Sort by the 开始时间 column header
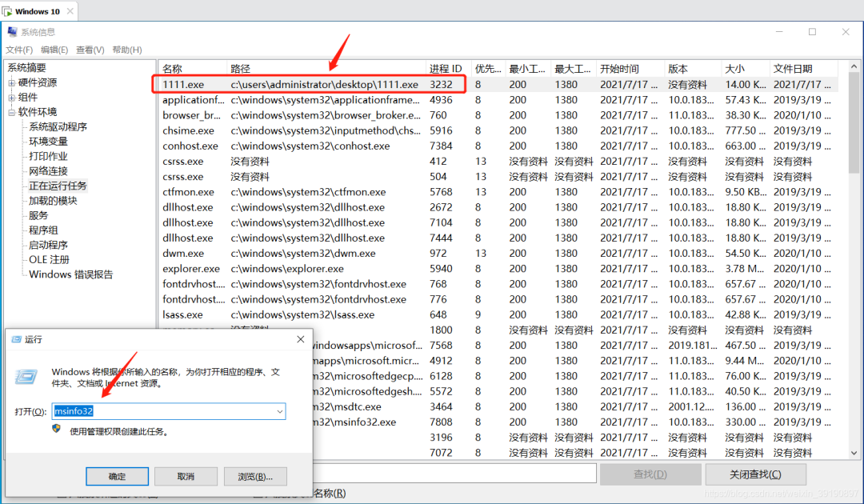864x504 pixels. coord(630,68)
